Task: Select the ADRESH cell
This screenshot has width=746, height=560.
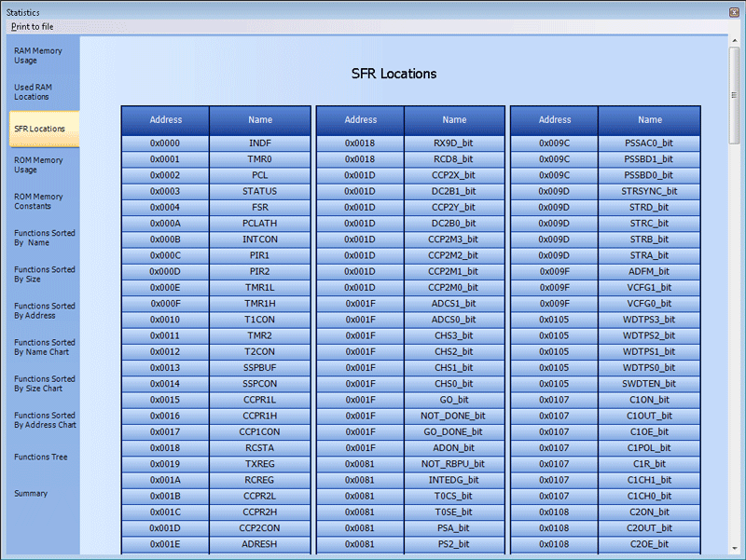Action: tap(260, 544)
